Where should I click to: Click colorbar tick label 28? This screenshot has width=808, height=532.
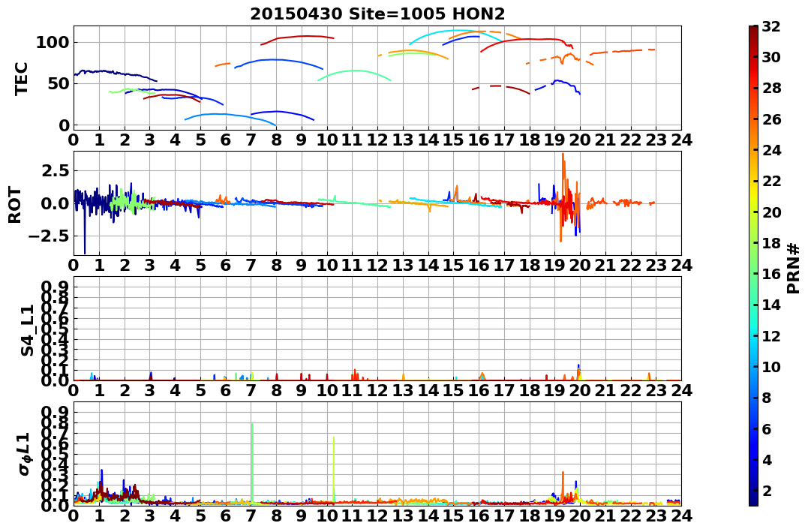point(771,88)
